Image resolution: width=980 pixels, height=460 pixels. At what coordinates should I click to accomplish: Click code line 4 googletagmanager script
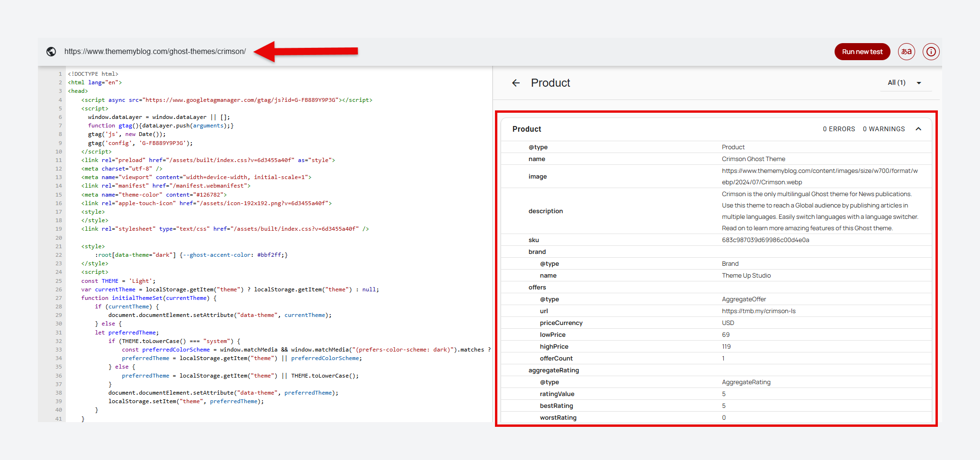pyautogui.click(x=227, y=100)
